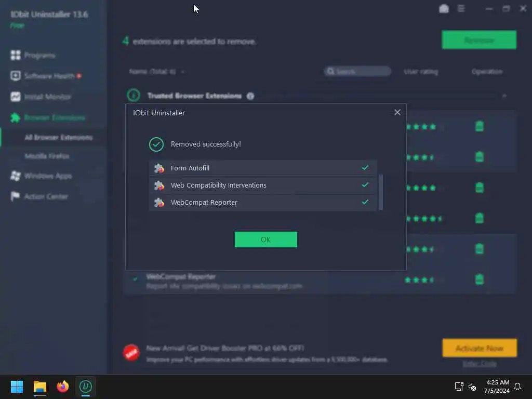Click the Action Center flag icon
Viewport: 532px width, 399px height.
pyautogui.click(x=15, y=196)
